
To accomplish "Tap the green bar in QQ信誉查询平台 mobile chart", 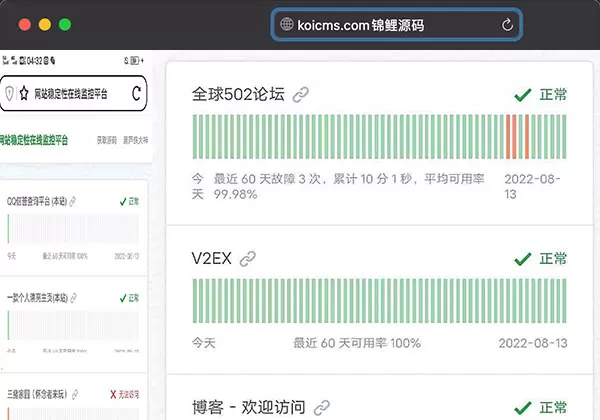I will click(8, 229).
